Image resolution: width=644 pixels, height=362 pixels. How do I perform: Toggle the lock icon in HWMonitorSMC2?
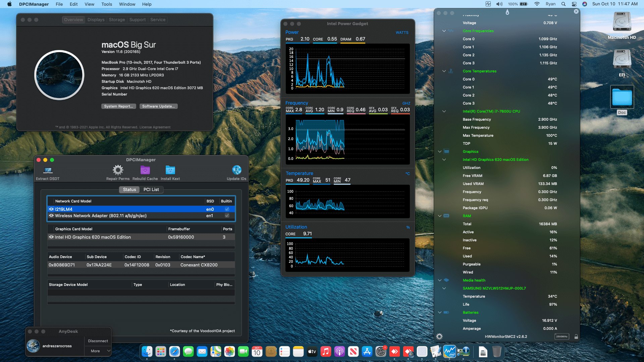pyautogui.click(x=576, y=337)
